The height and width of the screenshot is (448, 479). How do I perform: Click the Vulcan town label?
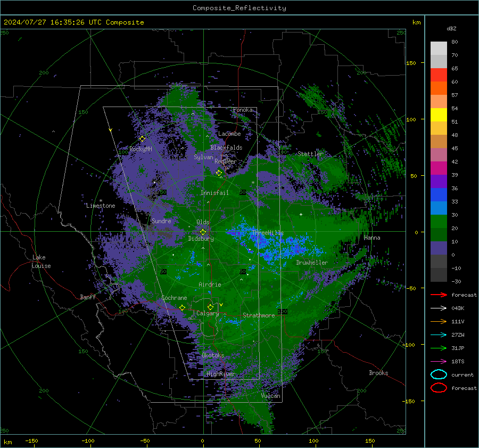pos(270,396)
